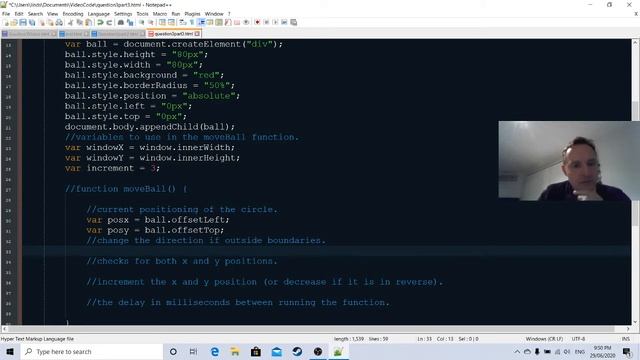Start macro recording with the red dot icon
640x360 pixels.
[257, 22]
